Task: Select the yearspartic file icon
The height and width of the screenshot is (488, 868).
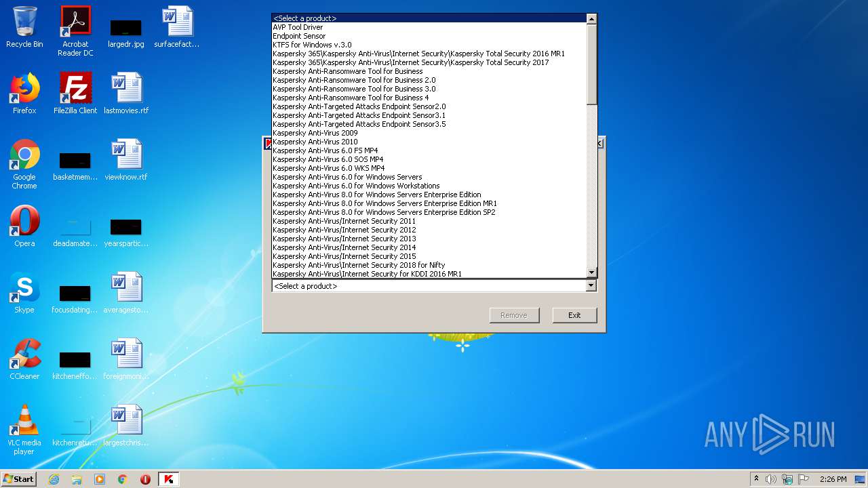Action: [126, 232]
